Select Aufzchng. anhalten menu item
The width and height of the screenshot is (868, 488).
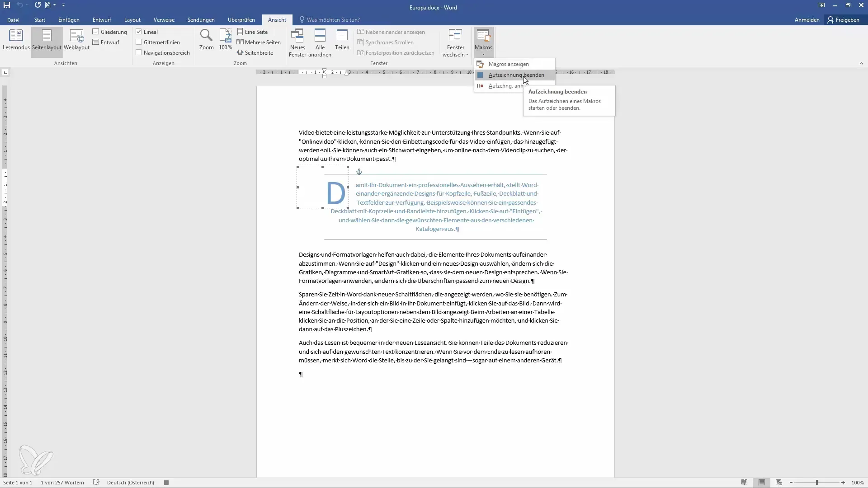pos(499,86)
